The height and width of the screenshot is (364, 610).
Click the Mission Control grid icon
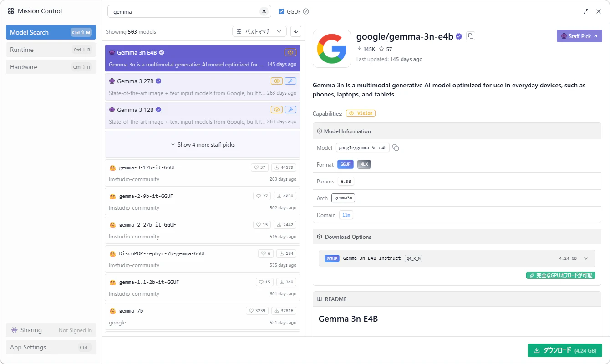pyautogui.click(x=11, y=11)
